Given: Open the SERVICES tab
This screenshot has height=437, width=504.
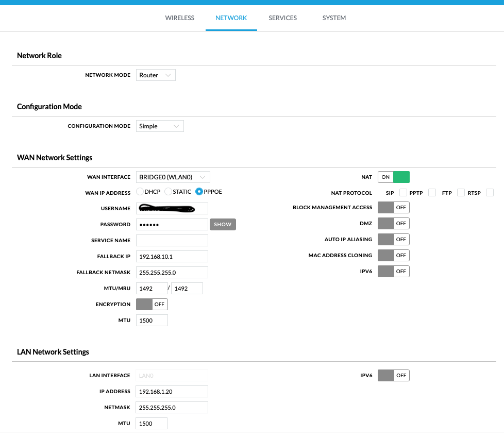Looking at the screenshot, I should click(282, 18).
